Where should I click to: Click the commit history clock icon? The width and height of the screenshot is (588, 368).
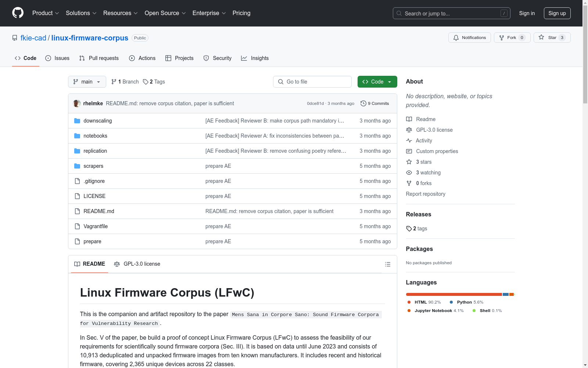point(363,103)
